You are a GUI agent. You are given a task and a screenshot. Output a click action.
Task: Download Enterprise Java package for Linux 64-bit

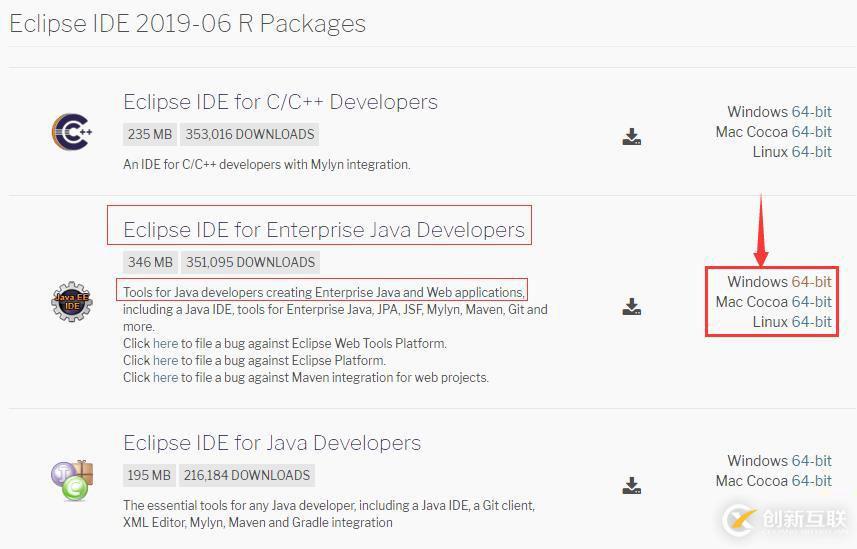coord(811,322)
